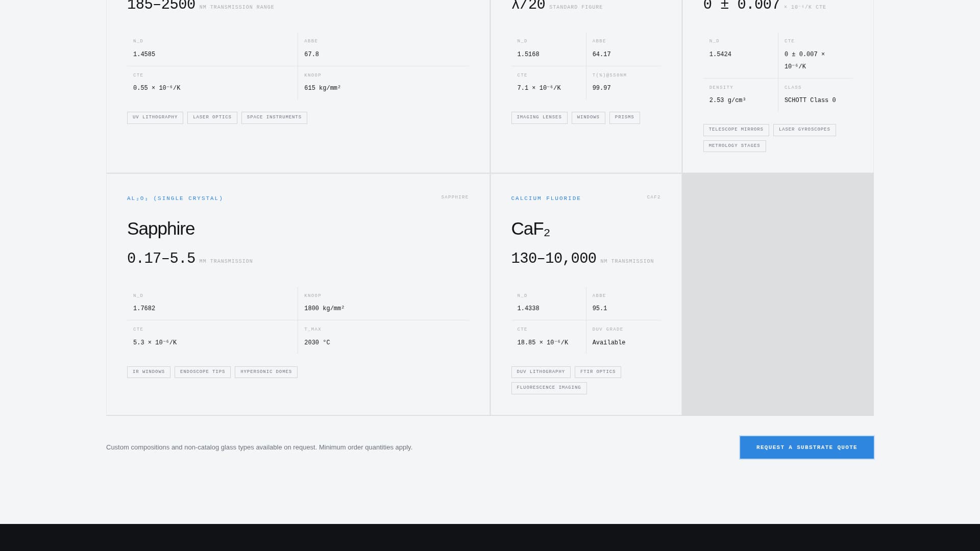Image resolution: width=980 pixels, height=551 pixels.
Task: Select the FTIR OPTICS application tag
Action: pyautogui.click(x=597, y=371)
